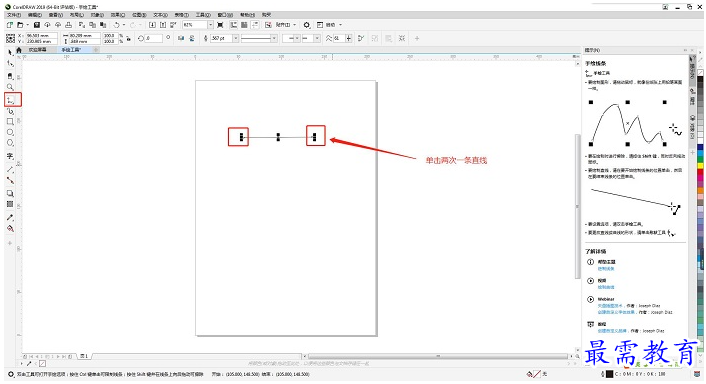Open the 文本 (Text) menu
The width and height of the screenshot is (706, 384).
(x=161, y=15)
